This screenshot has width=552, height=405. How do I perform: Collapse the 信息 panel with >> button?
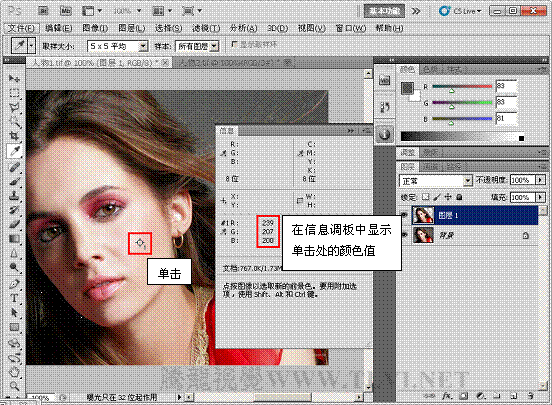[x=350, y=131]
